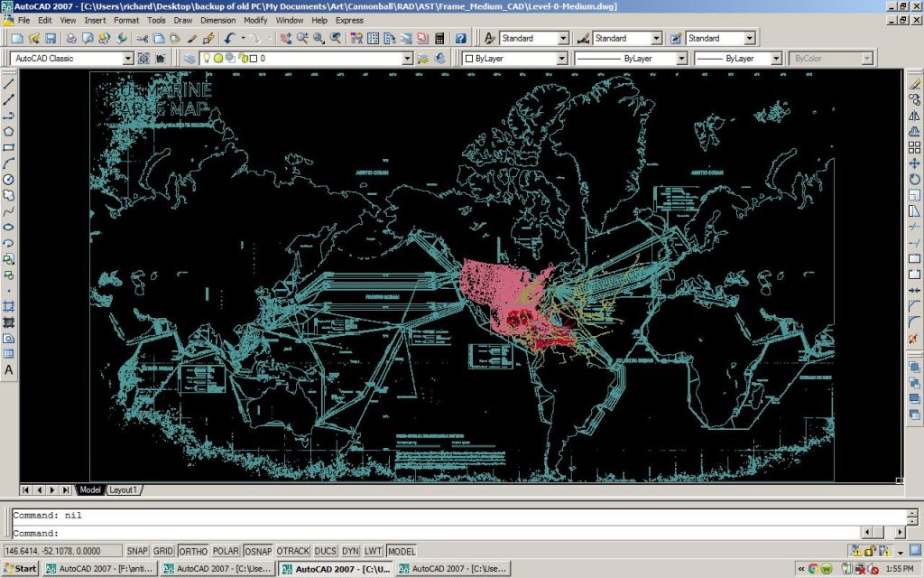Open the Dimension menu
This screenshot has width=924, height=578.
click(217, 20)
